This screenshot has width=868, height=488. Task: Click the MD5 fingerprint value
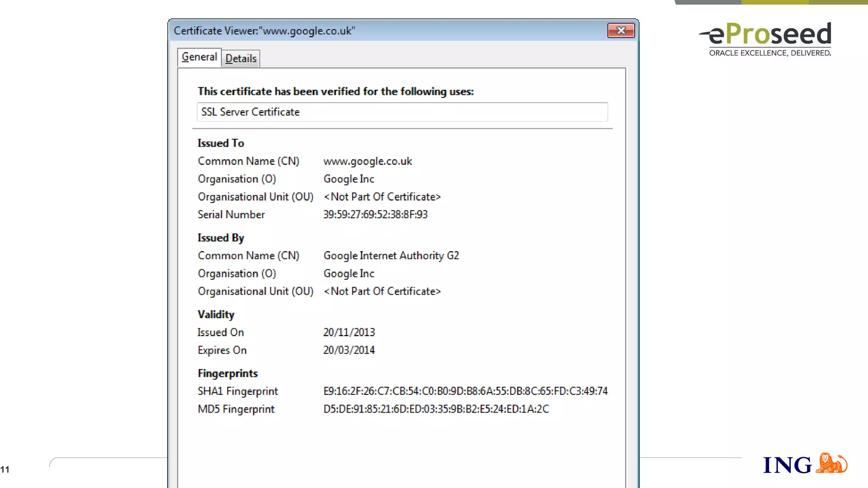[436, 409]
